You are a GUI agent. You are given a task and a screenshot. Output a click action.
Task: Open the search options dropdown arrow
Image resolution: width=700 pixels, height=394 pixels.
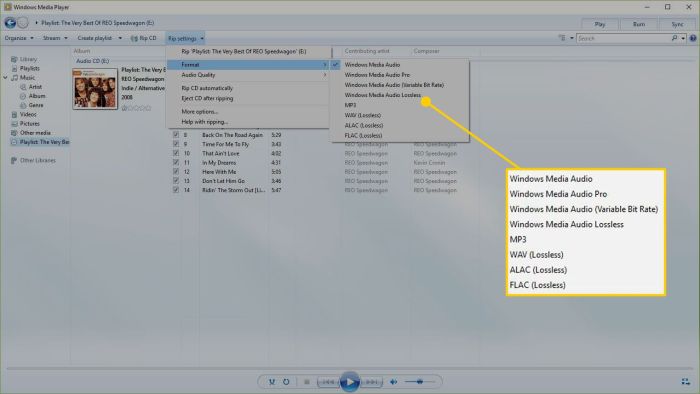tap(683, 38)
